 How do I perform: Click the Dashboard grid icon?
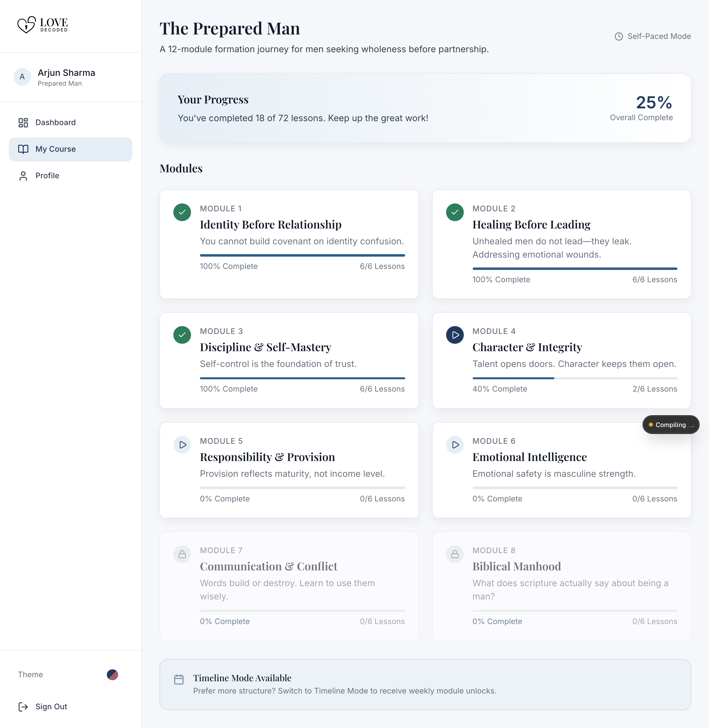pyautogui.click(x=23, y=123)
